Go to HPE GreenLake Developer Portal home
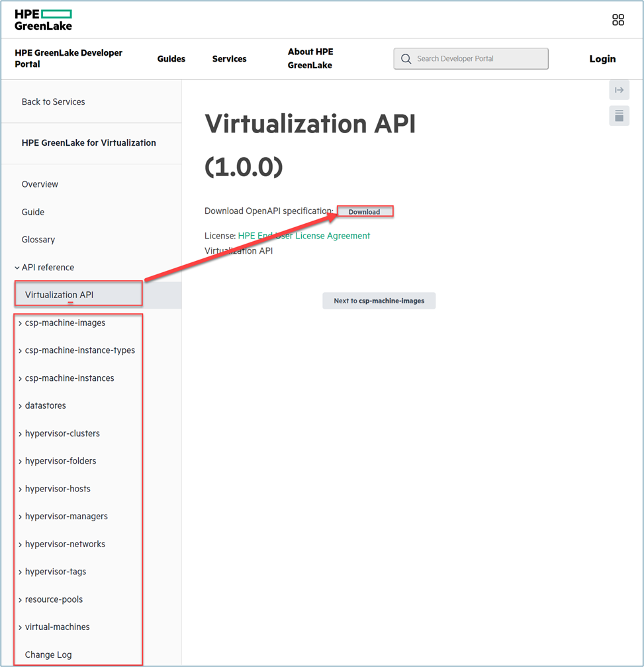 click(x=68, y=58)
